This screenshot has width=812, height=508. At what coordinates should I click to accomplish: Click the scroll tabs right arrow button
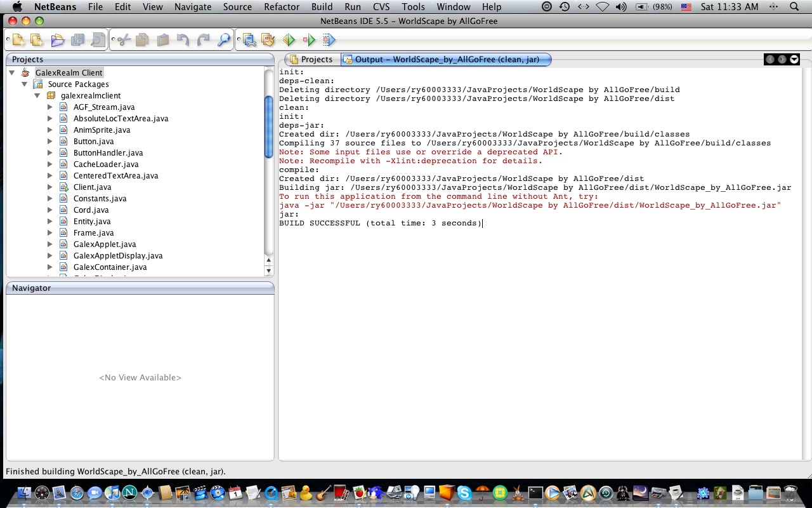pyautogui.click(x=782, y=59)
